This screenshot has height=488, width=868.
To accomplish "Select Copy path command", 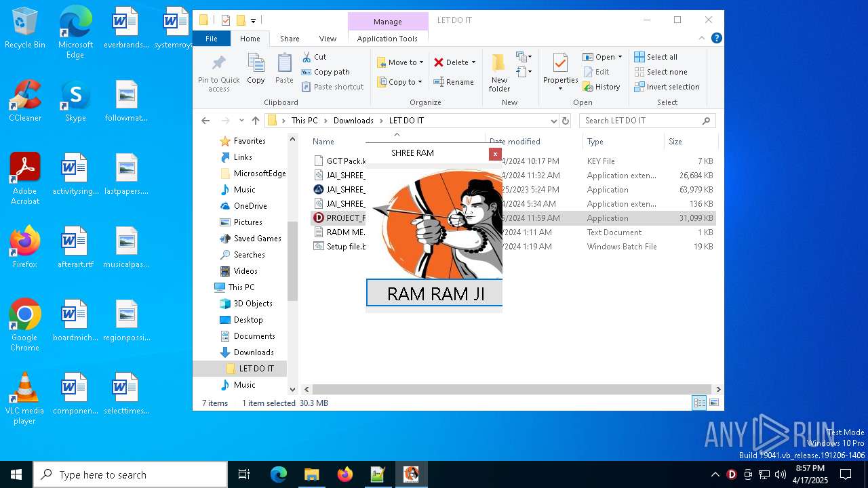I will pyautogui.click(x=325, y=72).
